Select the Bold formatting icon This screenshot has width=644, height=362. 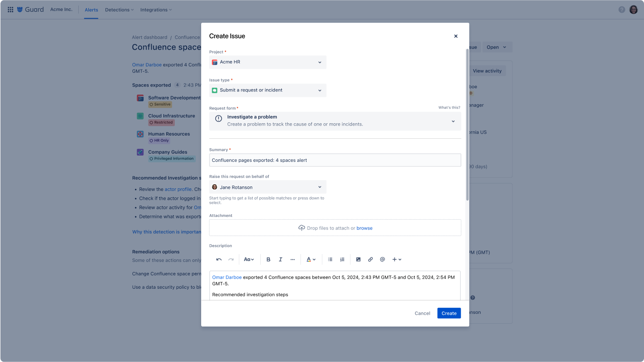[x=269, y=259]
